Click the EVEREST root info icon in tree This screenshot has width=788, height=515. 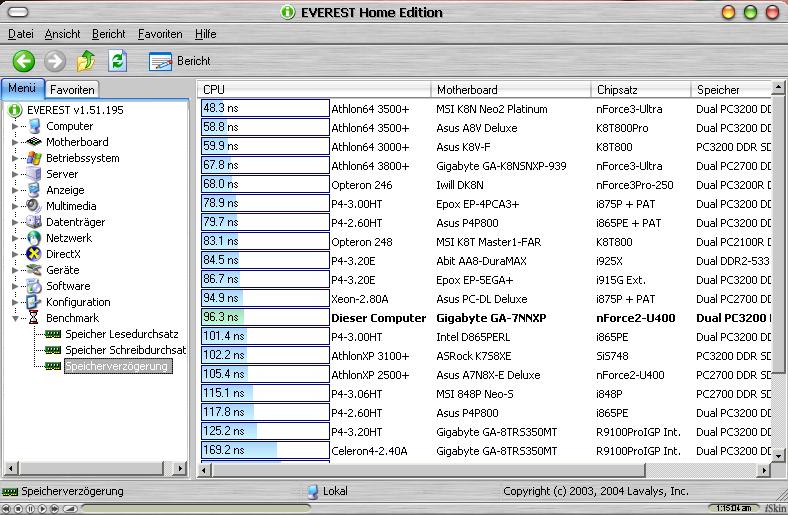pos(15,110)
